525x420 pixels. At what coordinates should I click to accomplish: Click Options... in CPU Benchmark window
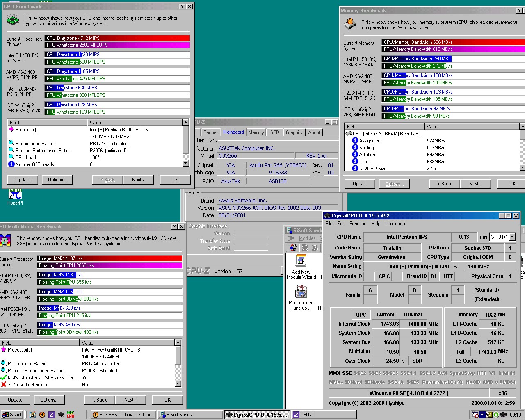pyautogui.click(x=57, y=180)
